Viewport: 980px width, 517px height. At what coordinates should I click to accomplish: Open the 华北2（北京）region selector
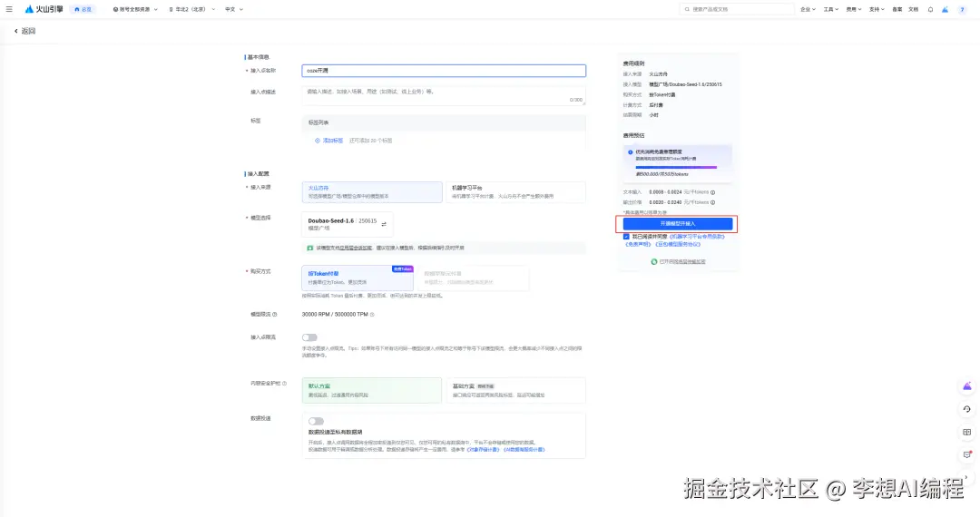tap(191, 9)
